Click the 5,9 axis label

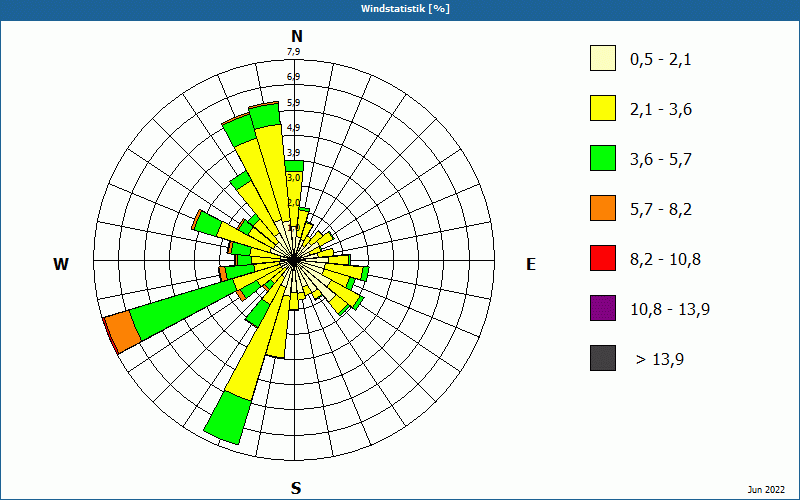tap(293, 103)
